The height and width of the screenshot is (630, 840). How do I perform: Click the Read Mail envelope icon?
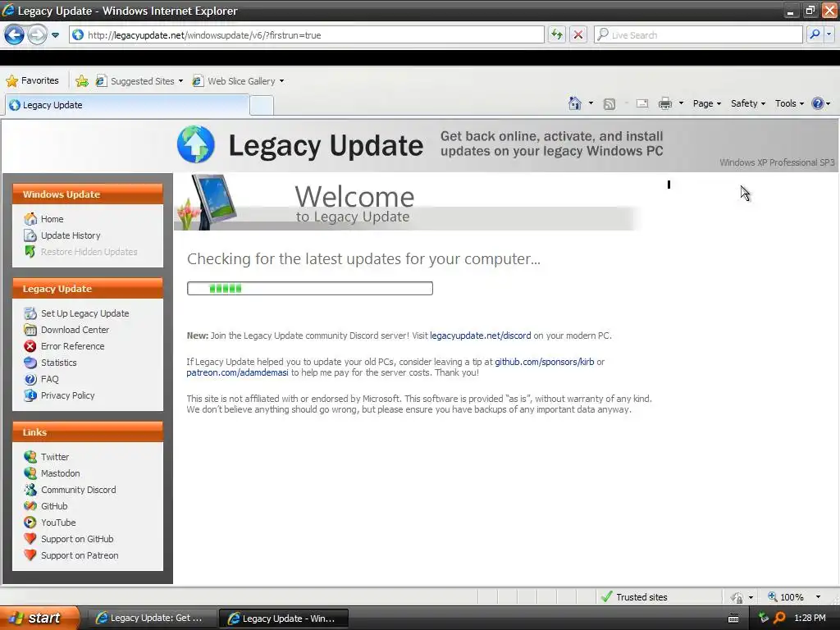(x=641, y=104)
